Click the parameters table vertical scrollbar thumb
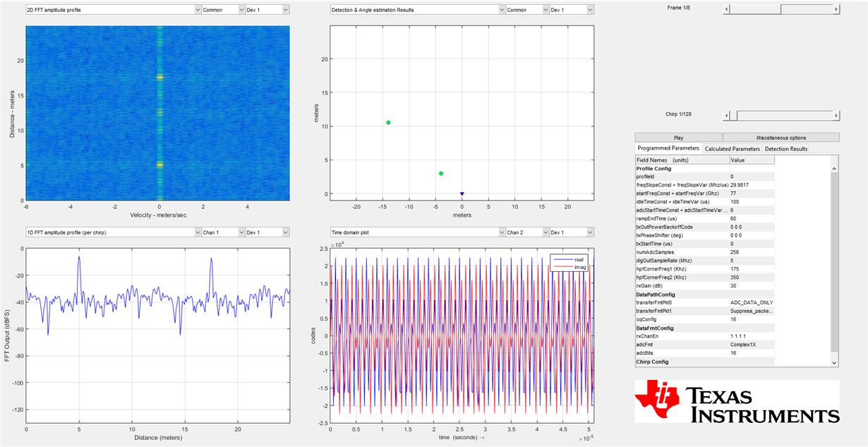 click(x=834, y=262)
